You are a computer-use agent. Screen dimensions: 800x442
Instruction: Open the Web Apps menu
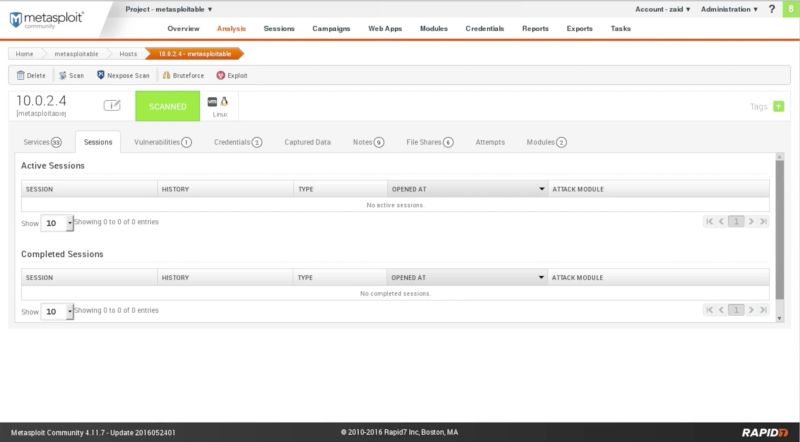[385, 29]
